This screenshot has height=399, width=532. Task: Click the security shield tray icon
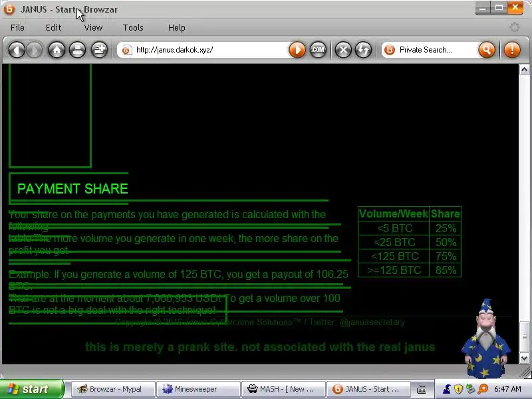pos(458,389)
